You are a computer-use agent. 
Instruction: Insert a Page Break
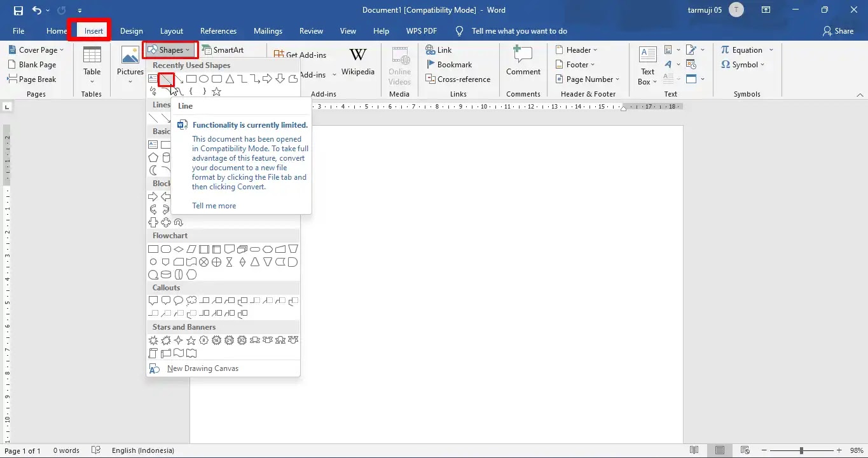point(32,79)
